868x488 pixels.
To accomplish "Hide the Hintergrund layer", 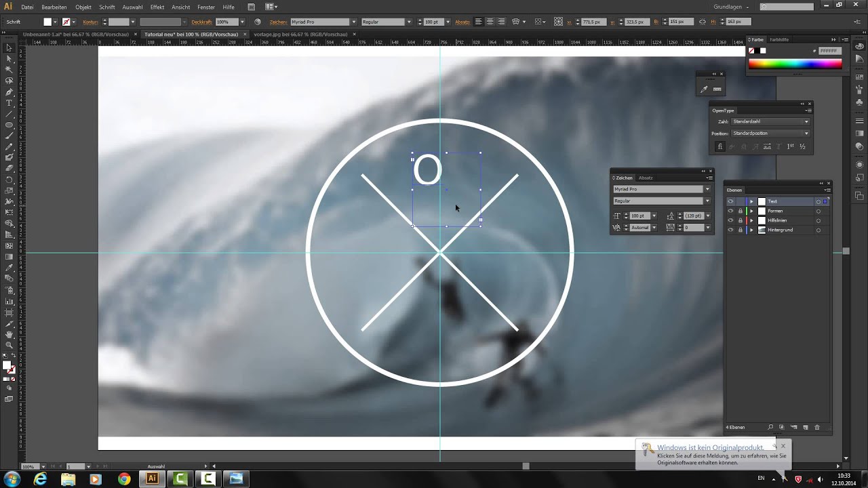I will (x=730, y=230).
